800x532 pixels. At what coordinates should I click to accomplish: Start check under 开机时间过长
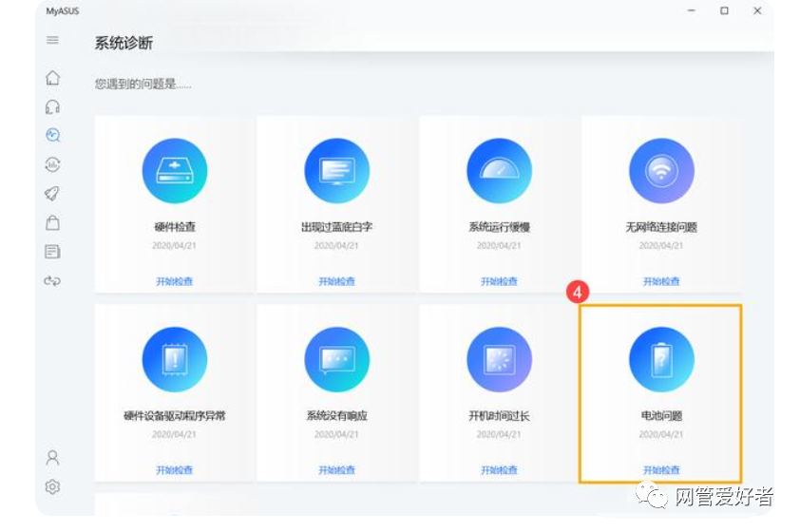click(499, 469)
